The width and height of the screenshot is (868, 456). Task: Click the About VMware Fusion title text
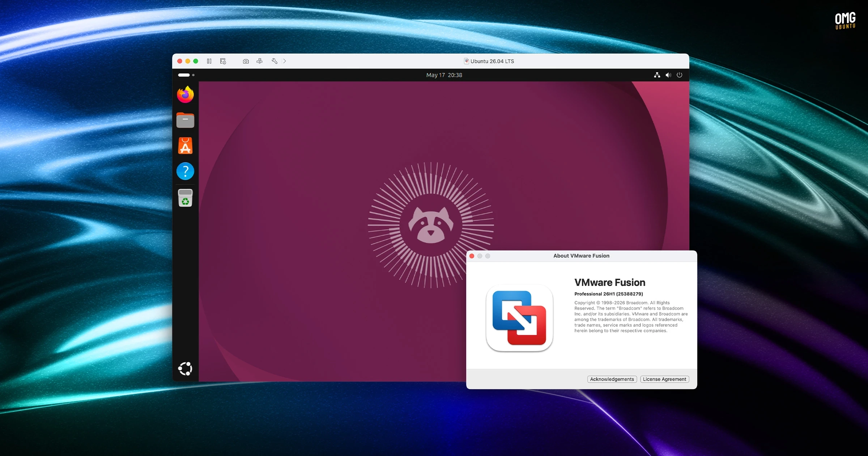[x=581, y=256]
